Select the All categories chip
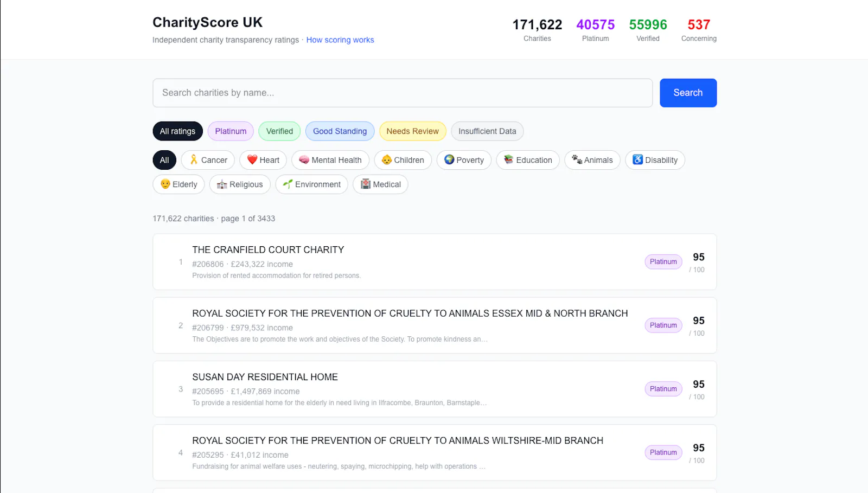The height and width of the screenshot is (493, 868). coord(164,160)
